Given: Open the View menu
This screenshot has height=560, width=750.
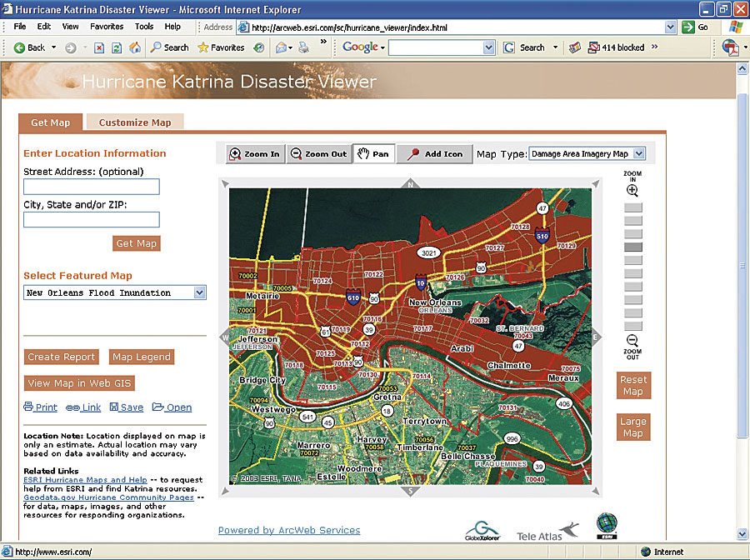Looking at the screenshot, I should click(70, 27).
